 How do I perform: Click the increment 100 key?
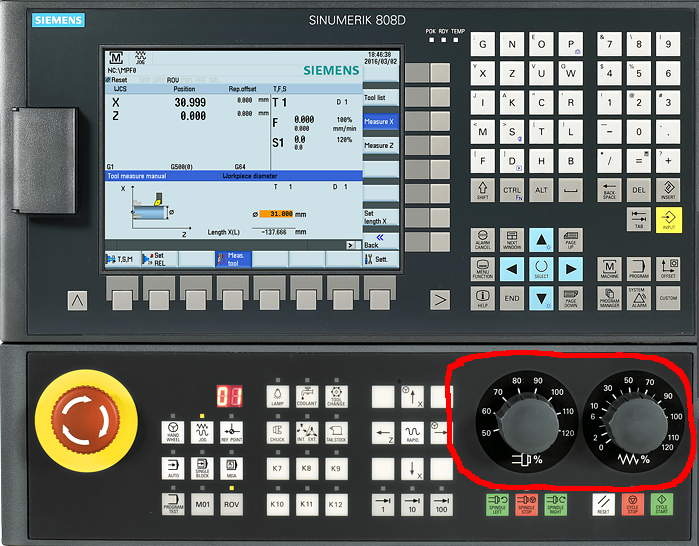(441, 505)
